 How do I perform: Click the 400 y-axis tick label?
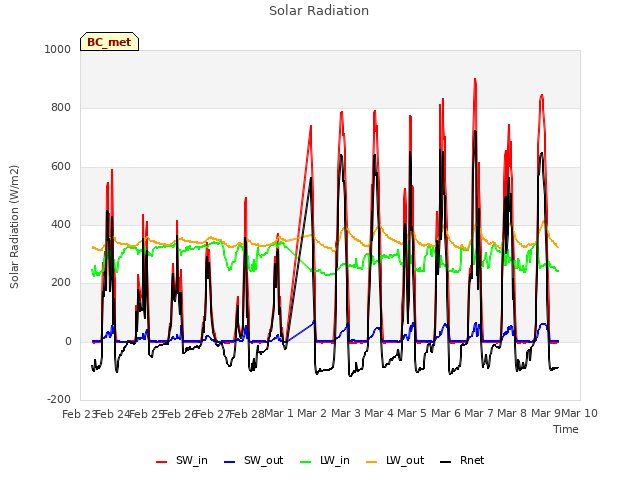pos(61,224)
